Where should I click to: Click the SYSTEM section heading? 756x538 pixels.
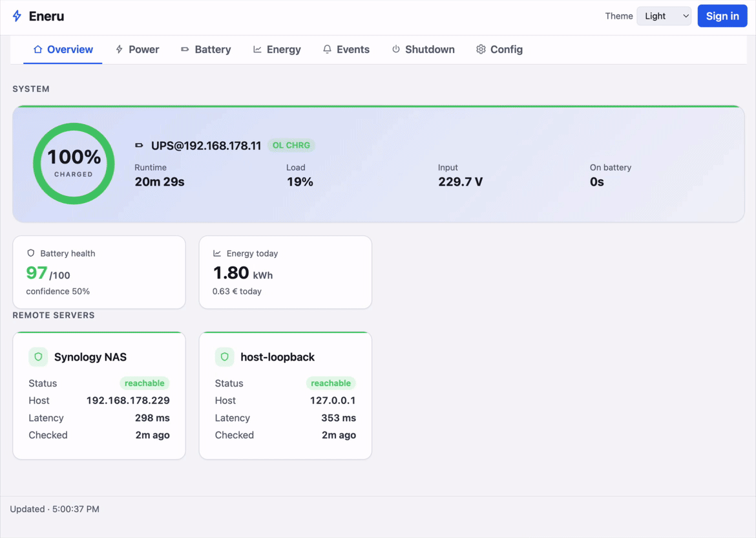click(x=31, y=89)
